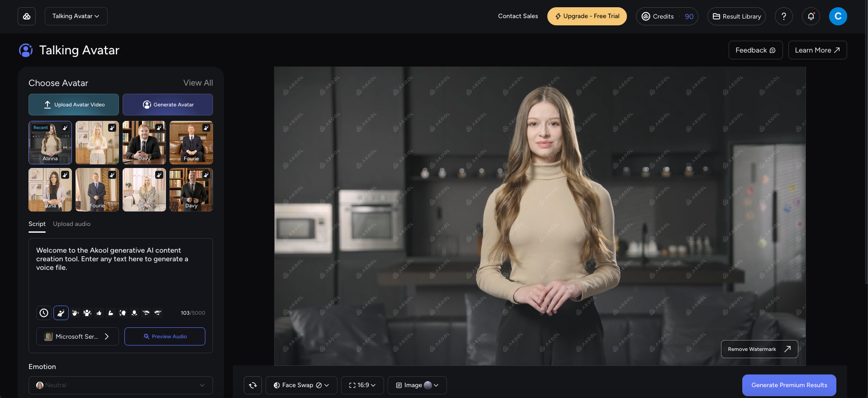Open the 16:9 aspect ratio dropdown

(362, 385)
